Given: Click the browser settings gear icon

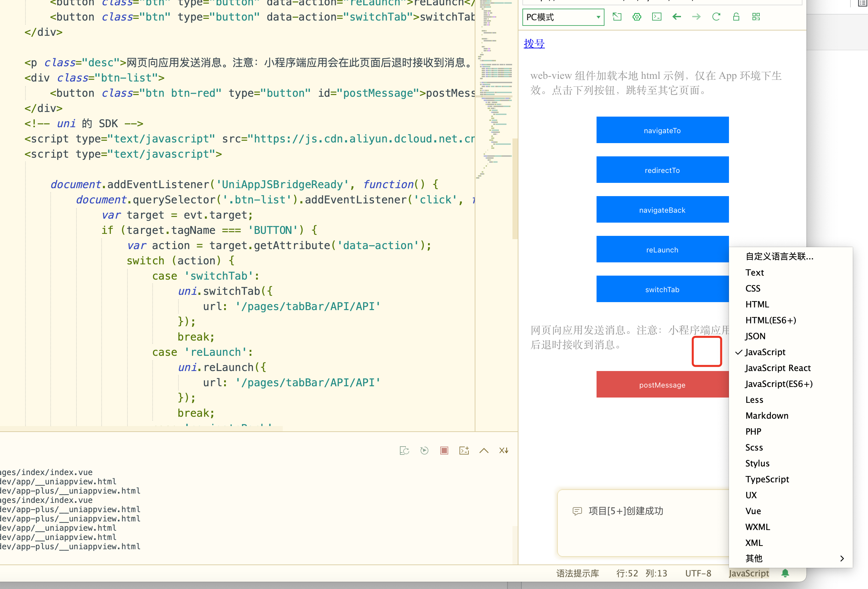Looking at the screenshot, I should click(x=637, y=17).
